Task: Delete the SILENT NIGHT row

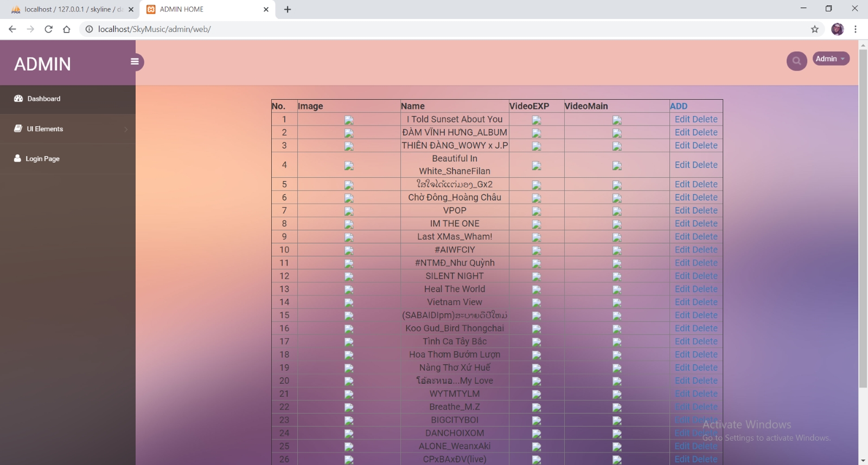Action: coord(705,276)
